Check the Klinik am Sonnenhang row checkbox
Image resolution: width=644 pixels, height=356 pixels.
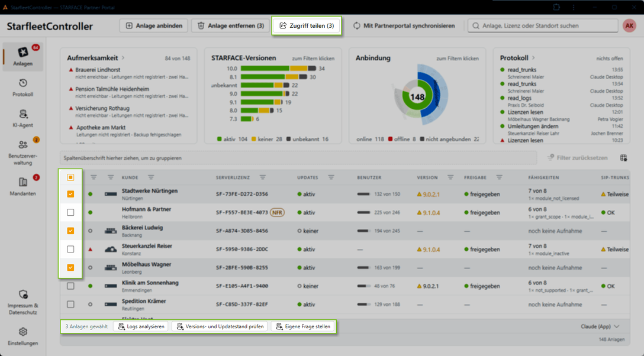click(x=70, y=286)
